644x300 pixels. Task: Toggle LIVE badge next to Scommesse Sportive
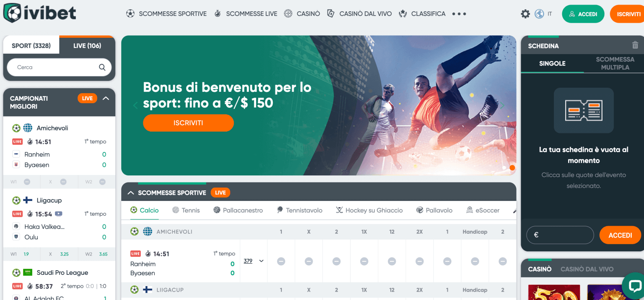click(x=220, y=193)
